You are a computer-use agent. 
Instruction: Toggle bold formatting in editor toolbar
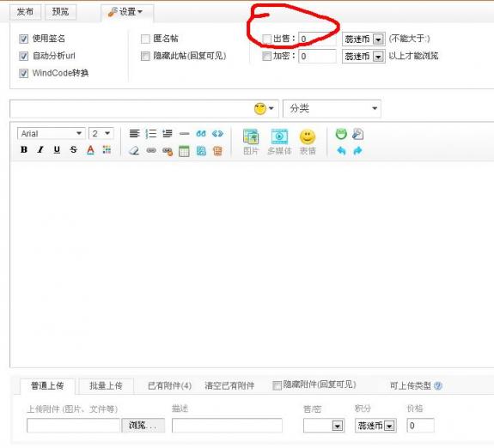pos(24,150)
